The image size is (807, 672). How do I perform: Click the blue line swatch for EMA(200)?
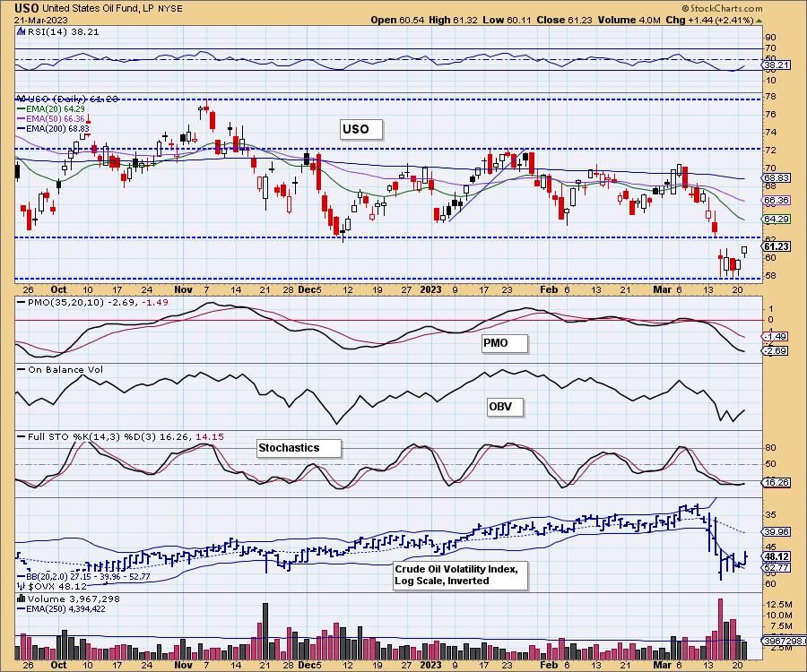coord(22,128)
